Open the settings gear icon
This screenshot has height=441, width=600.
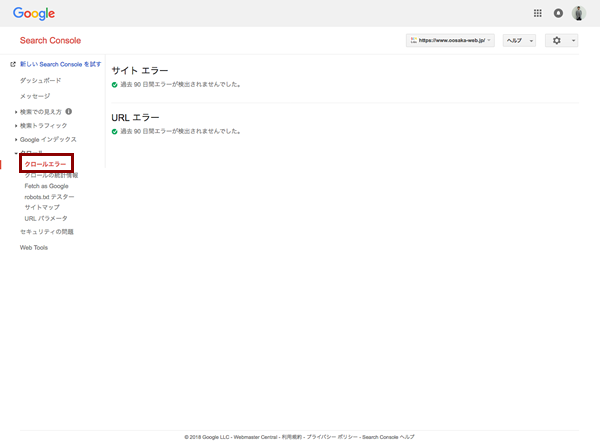point(557,40)
